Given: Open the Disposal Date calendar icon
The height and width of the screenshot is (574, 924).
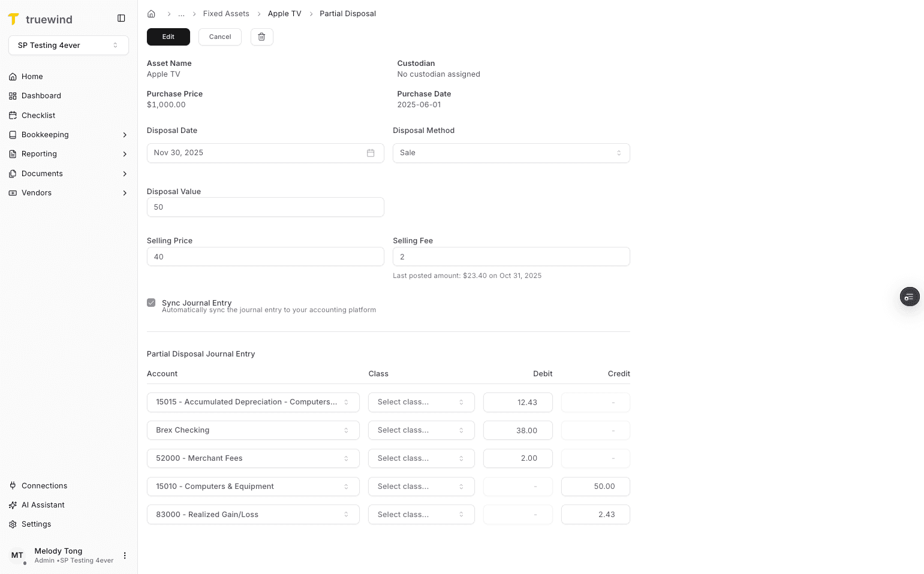Looking at the screenshot, I should [370, 153].
